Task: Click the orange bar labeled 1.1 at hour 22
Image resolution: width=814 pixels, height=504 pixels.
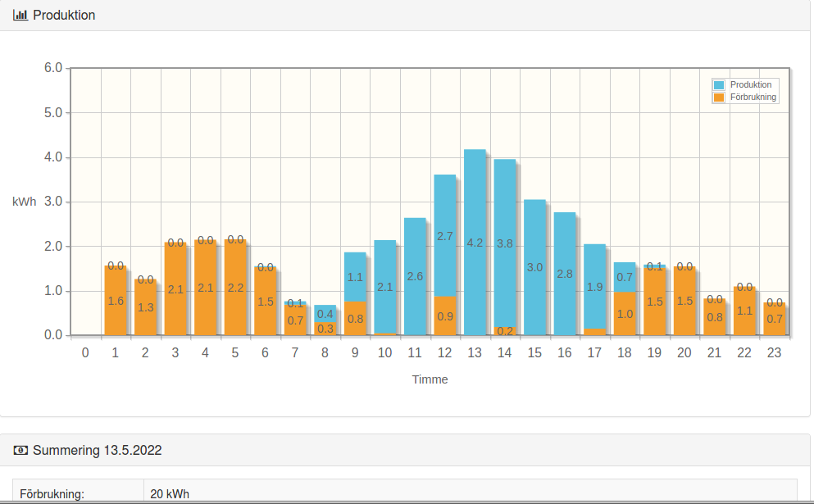Action: point(744,311)
